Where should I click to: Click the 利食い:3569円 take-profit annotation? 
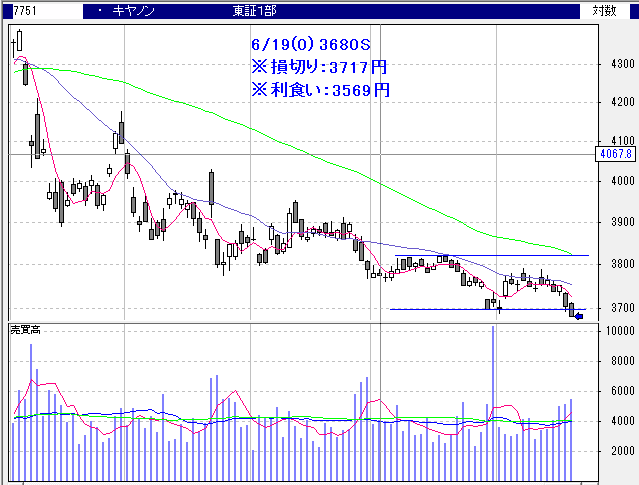tap(320, 89)
